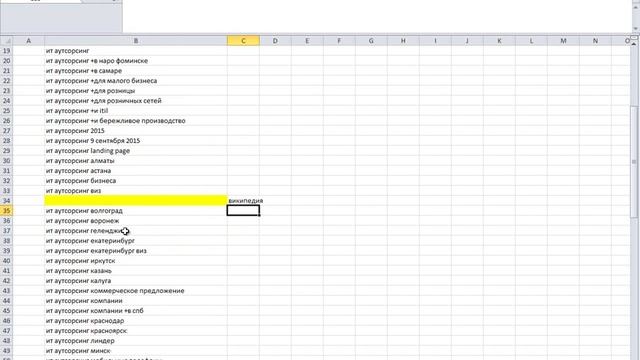Click cell 'ит аутсорсинг бизнеса'
640x360 pixels.
pyautogui.click(x=136, y=181)
